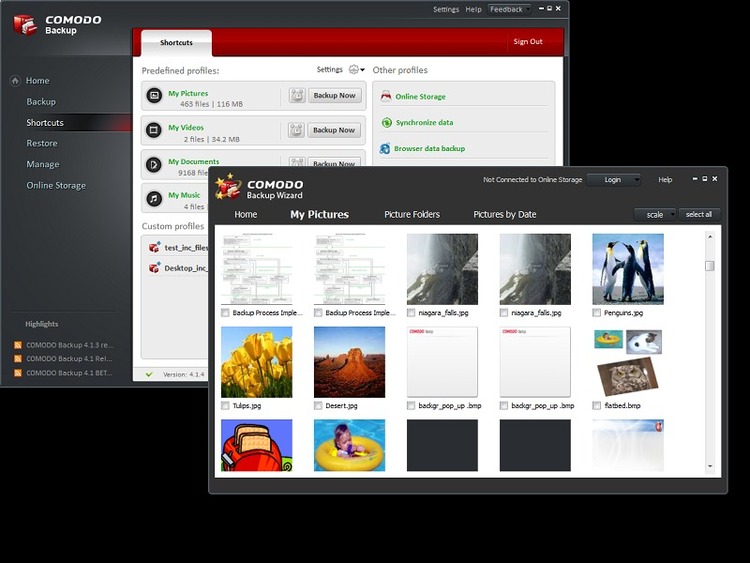
Task: Click scrollbar down arrow in wizard
Action: [710, 466]
